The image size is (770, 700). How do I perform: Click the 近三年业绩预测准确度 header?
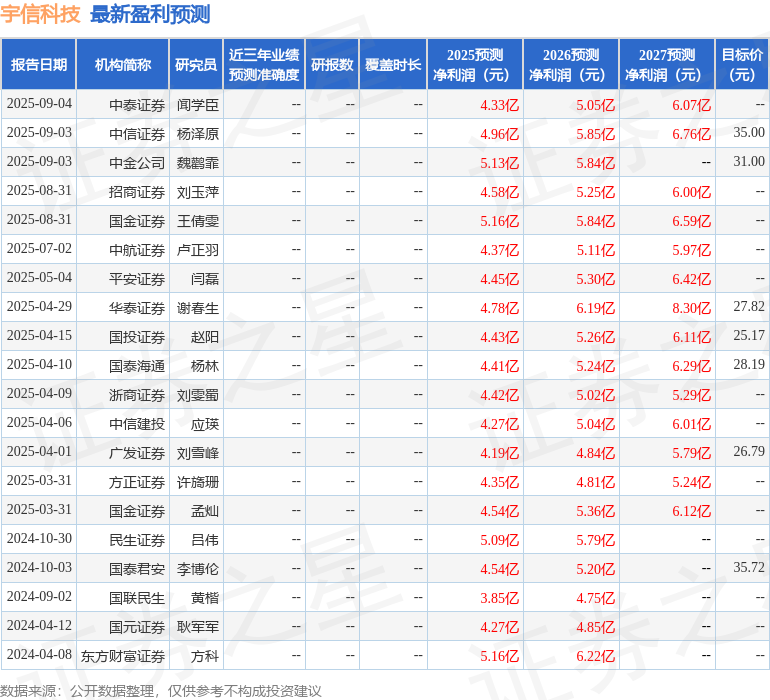[x=264, y=64]
